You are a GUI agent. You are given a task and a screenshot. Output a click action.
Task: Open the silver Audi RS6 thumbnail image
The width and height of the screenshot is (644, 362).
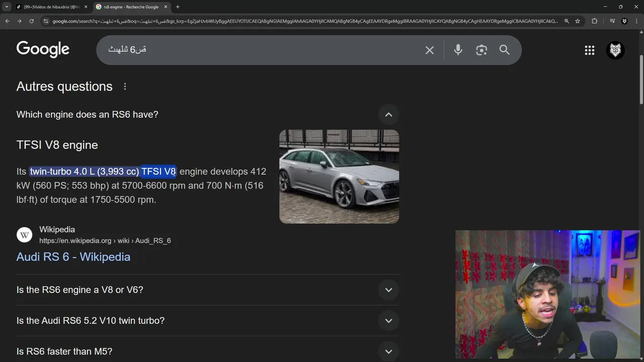click(339, 176)
